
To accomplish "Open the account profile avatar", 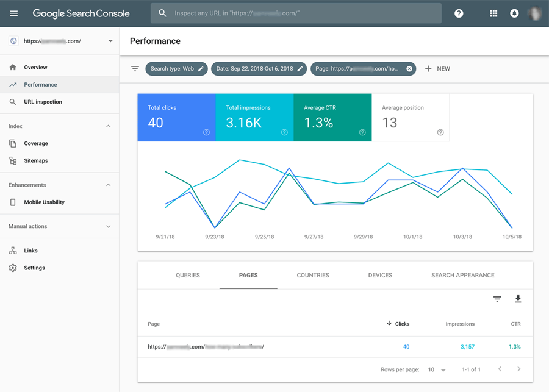I will point(535,13).
